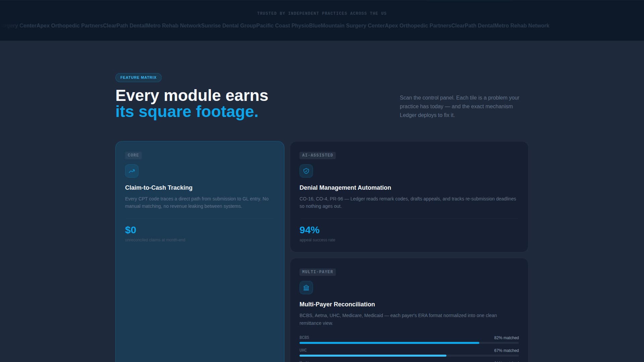Screen dimensions: 644x362
Task: Click the '82% matched' label
Action: [x=506, y=338]
